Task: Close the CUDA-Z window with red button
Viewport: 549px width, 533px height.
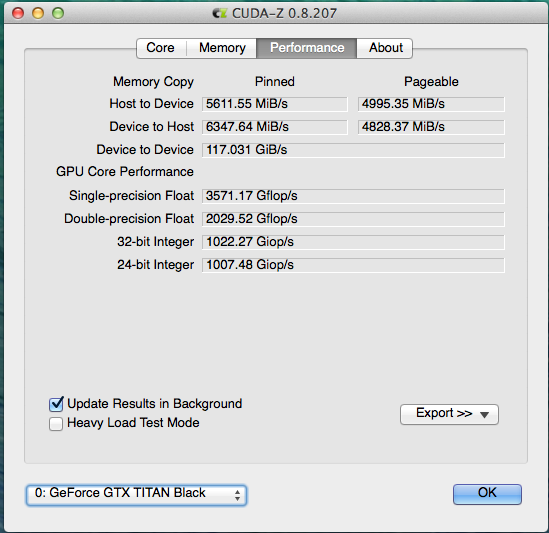Action: (x=18, y=13)
